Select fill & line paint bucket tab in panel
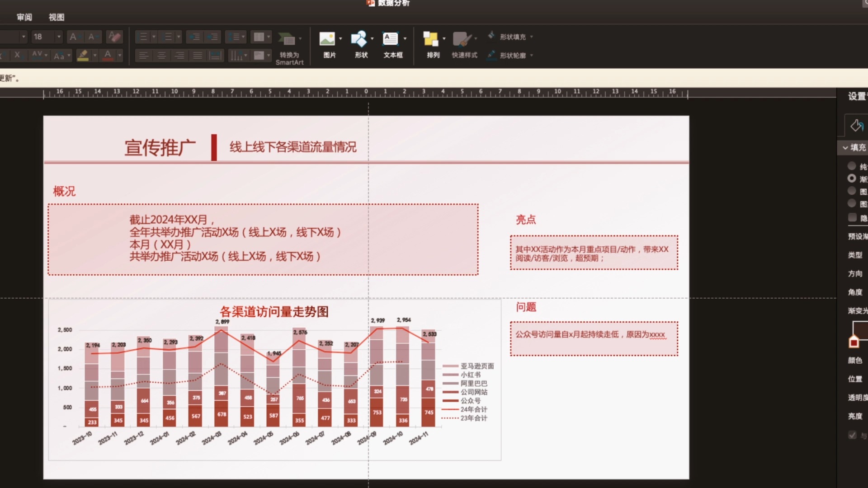Viewport: 868px width, 488px height. pyautogui.click(x=856, y=125)
